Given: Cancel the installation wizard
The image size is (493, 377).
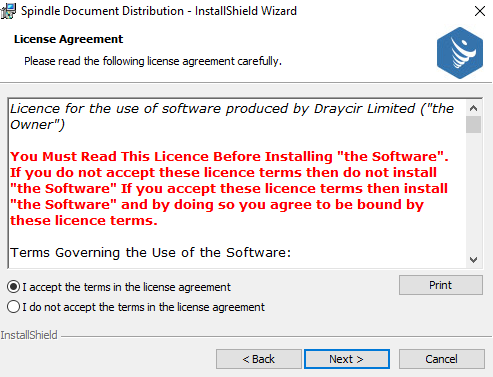Looking at the screenshot, I should point(442,359).
